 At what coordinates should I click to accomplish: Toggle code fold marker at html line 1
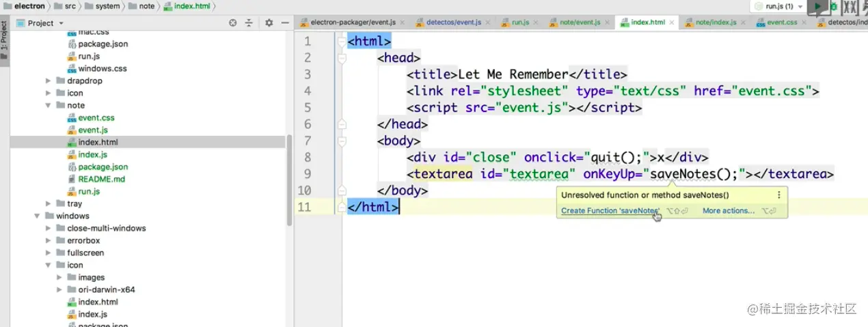click(342, 41)
